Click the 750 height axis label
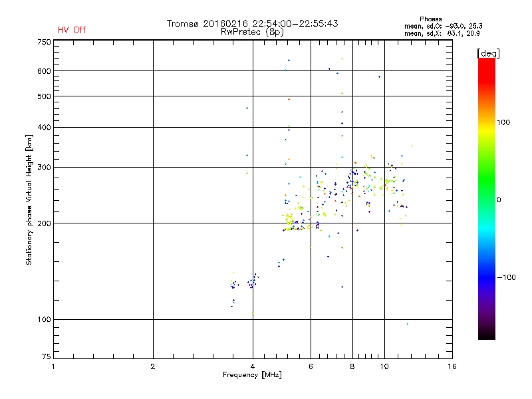Image resolution: width=532 pixels, height=399 pixels. 44,42
